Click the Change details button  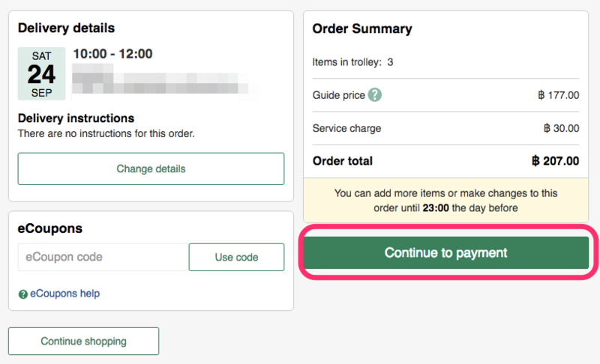pyautogui.click(x=151, y=169)
